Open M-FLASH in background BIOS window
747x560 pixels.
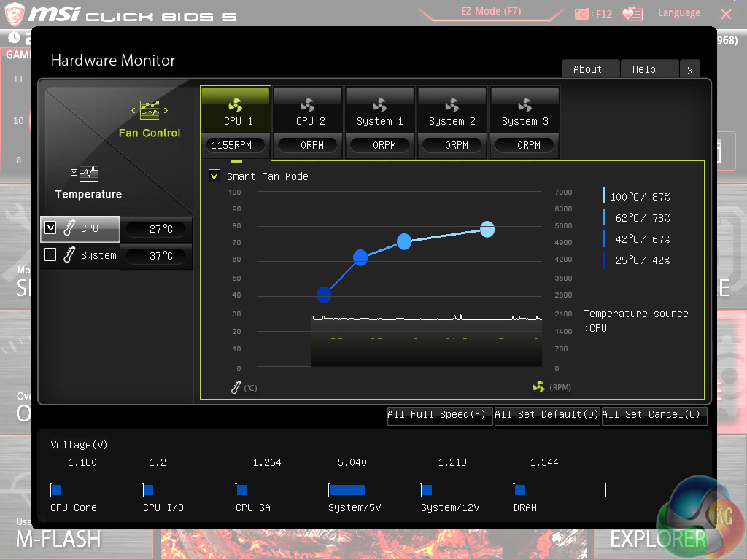pos(58,539)
